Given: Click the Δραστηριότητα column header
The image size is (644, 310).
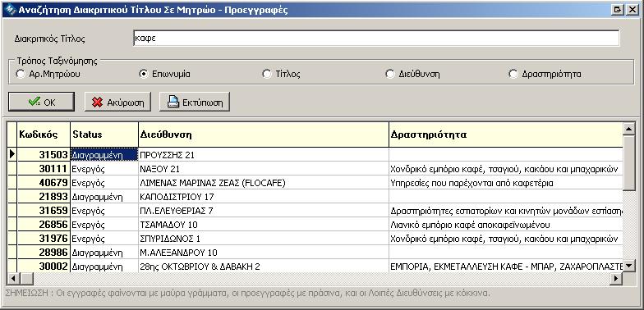Looking at the screenshot, I should 506,134.
